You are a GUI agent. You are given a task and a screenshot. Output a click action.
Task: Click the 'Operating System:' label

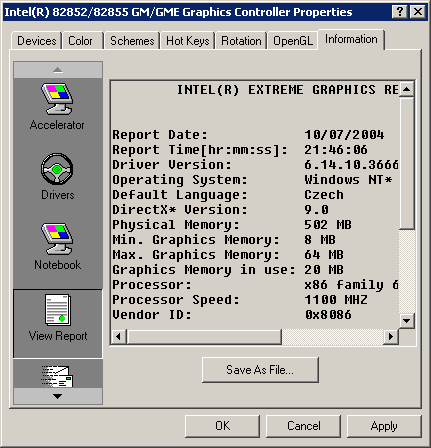coord(180,180)
